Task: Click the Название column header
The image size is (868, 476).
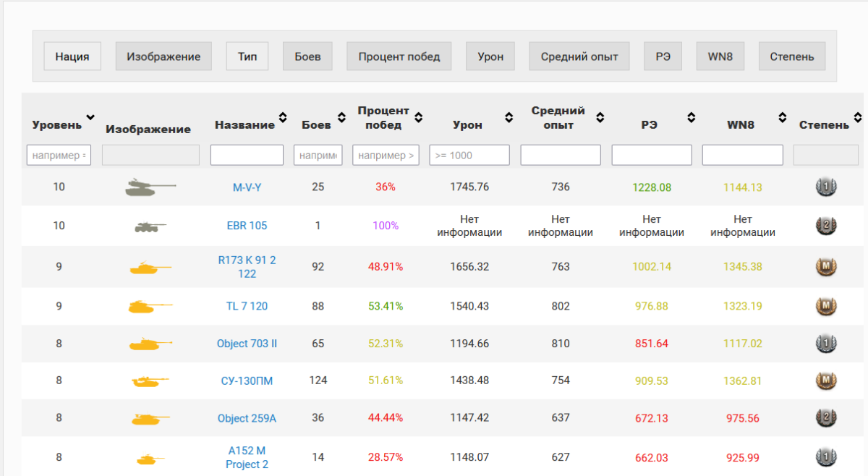Action: 244,125
